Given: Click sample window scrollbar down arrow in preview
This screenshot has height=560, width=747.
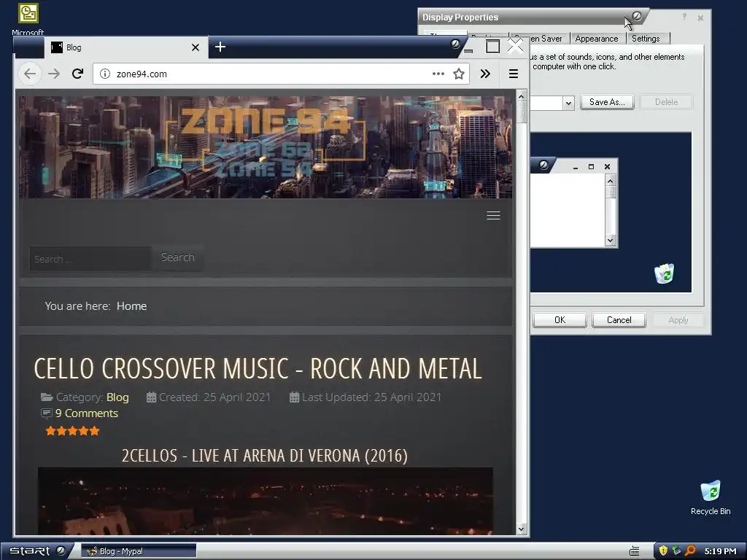Looking at the screenshot, I should tap(611, 241).
